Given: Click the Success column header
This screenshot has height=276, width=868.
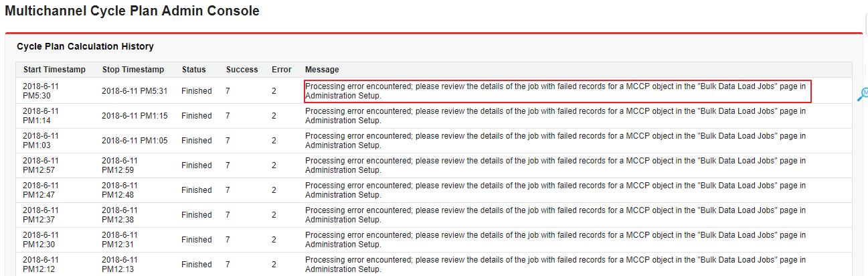Looking at the screenshot, I should click(242, 70).
